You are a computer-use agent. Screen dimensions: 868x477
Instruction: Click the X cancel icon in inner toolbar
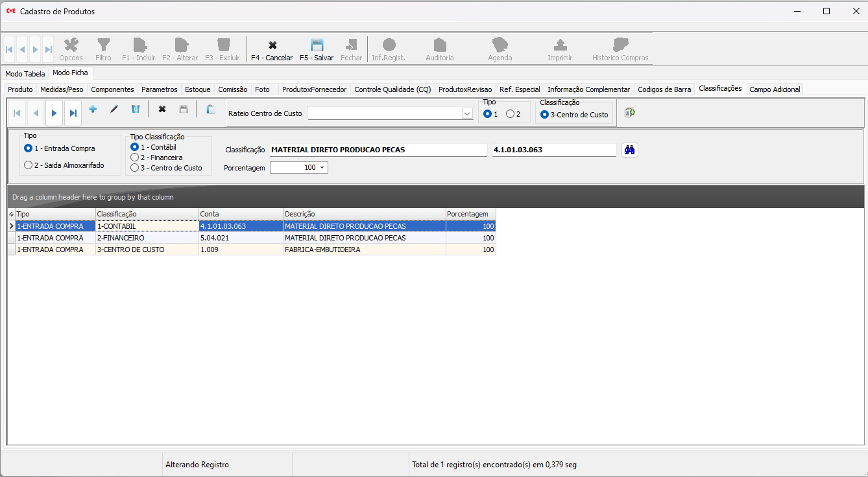pos(162,110)
